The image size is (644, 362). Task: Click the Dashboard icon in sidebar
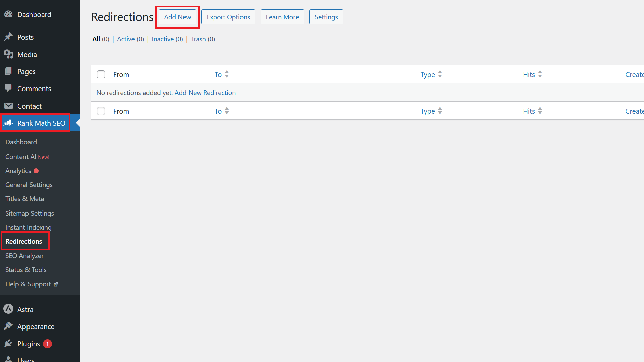(8, 15)
